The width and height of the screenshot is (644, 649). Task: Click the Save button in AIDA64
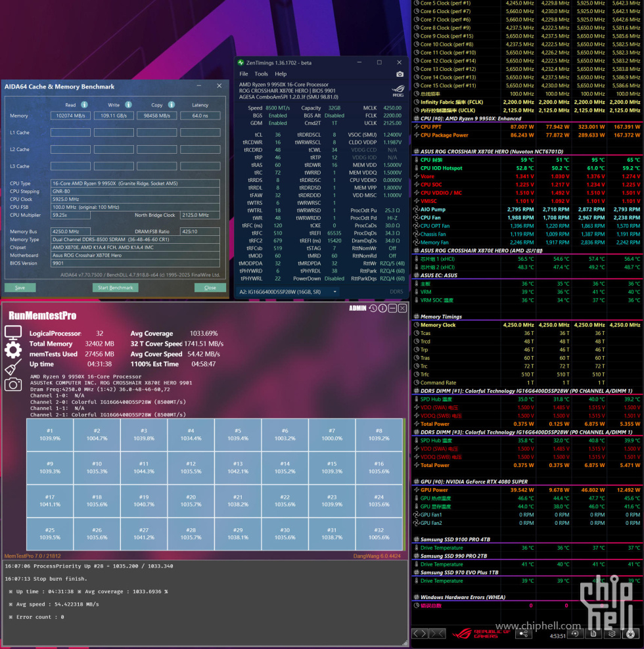(x=20, y=288)
